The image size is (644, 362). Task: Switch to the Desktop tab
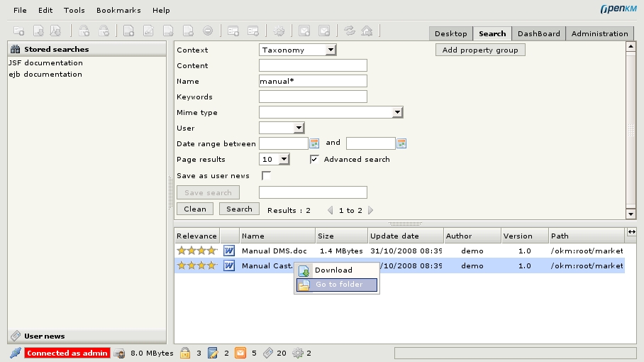tap(451, 33)
